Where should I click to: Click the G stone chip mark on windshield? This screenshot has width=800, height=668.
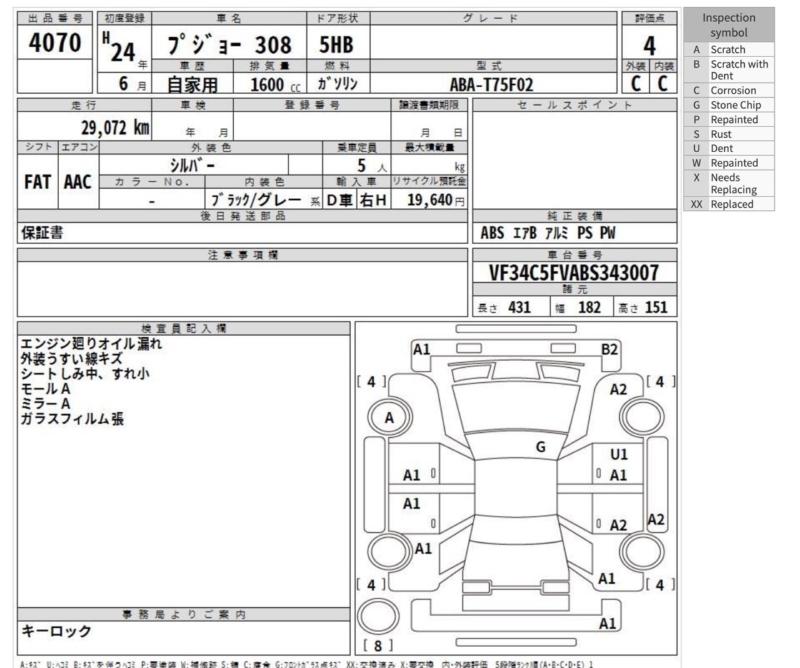click(x=540, y=446)
